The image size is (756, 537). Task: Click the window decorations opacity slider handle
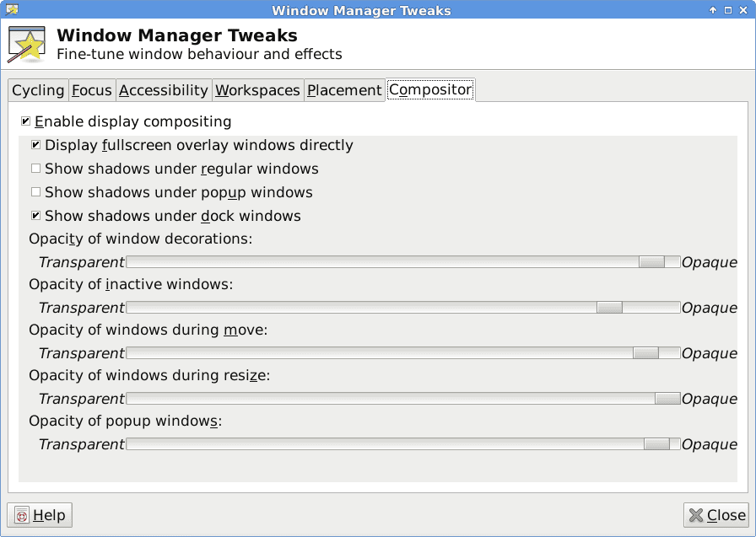[x=652, y=262]
